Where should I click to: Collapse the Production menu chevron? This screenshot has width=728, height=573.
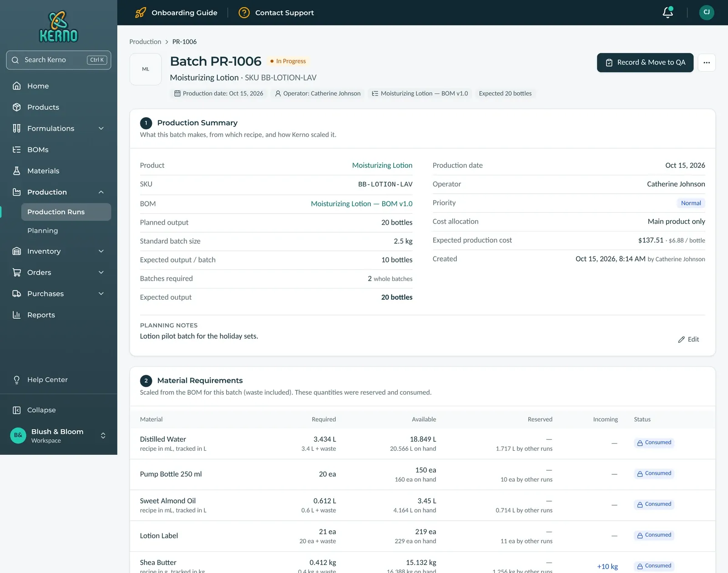pos(101,192)
